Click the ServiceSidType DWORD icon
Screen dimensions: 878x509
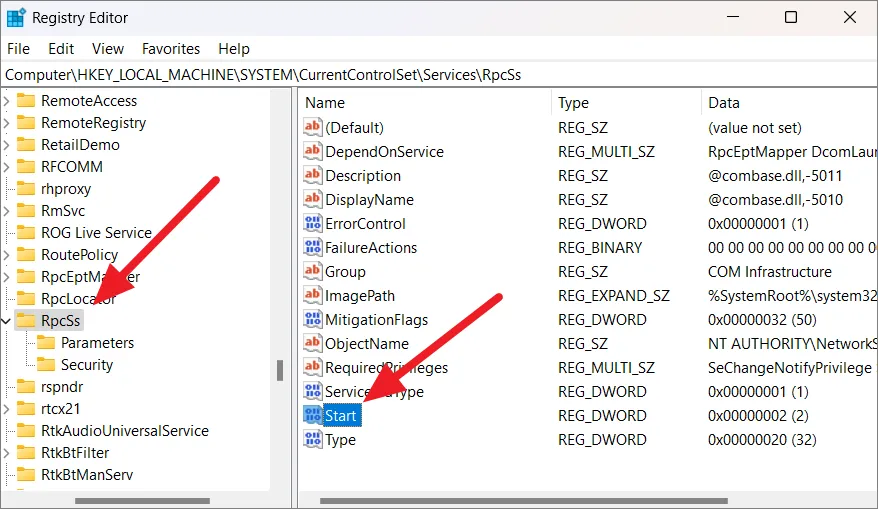pyautogui.click(x=312, y=391)
